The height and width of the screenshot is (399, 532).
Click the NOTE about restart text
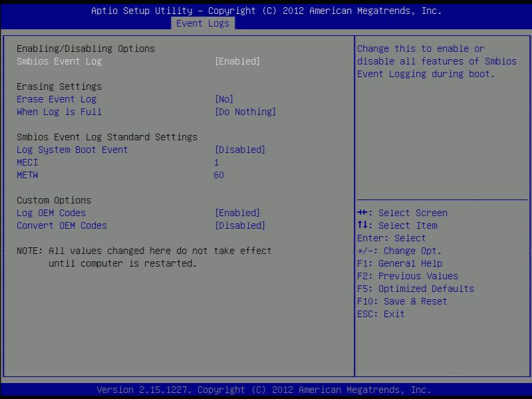(144, 257)
